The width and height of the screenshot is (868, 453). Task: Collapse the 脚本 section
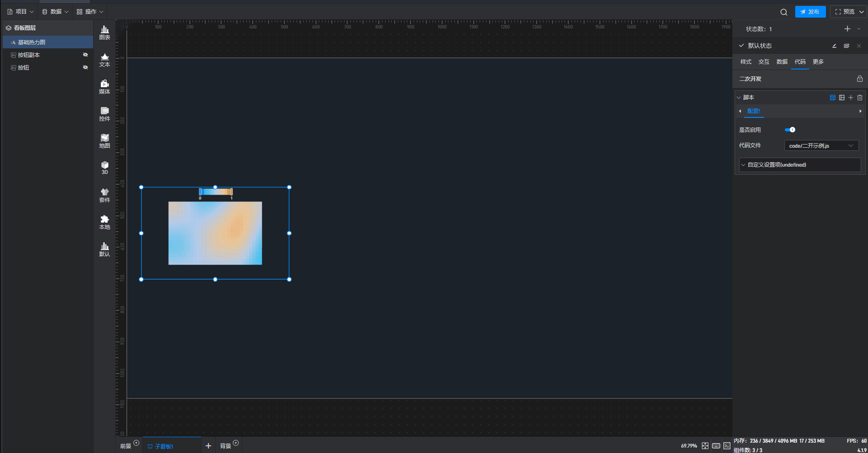tap(739, 98)
